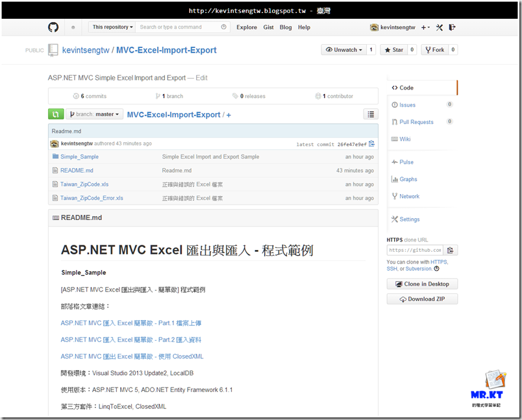The width and height of the screenshot is (522, 420).
Task: Open account settings tools icon
Action: pos(440,27)
